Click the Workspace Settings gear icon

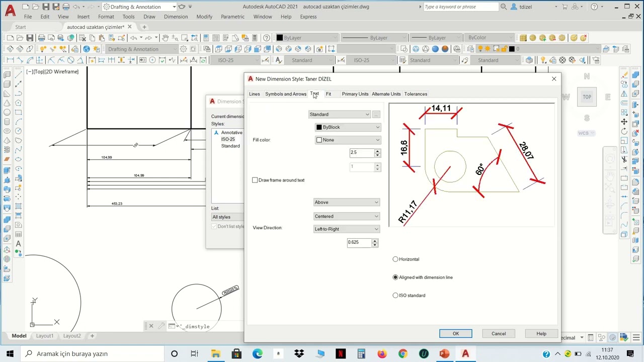point(184,49)
